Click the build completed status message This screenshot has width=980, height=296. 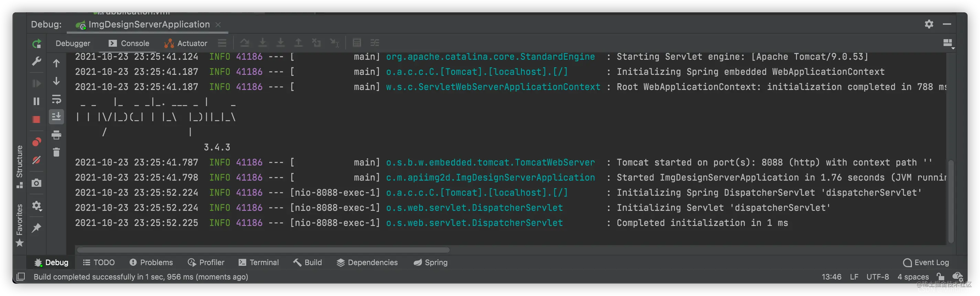tap(141, 277)
